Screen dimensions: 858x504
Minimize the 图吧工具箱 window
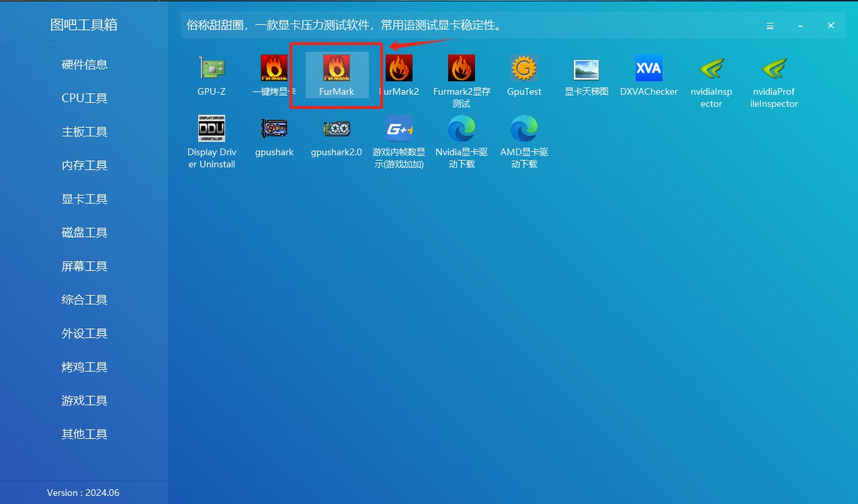[800, 26]
